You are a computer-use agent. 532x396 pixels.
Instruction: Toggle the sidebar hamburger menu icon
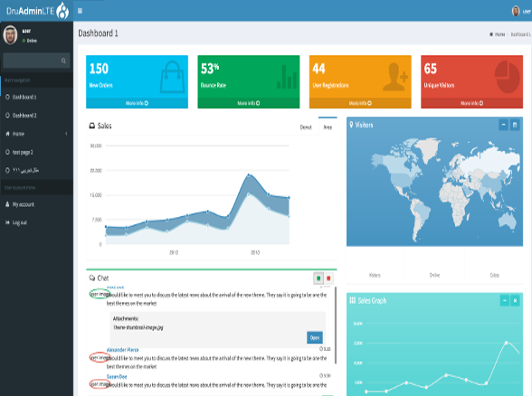point(80,11)
